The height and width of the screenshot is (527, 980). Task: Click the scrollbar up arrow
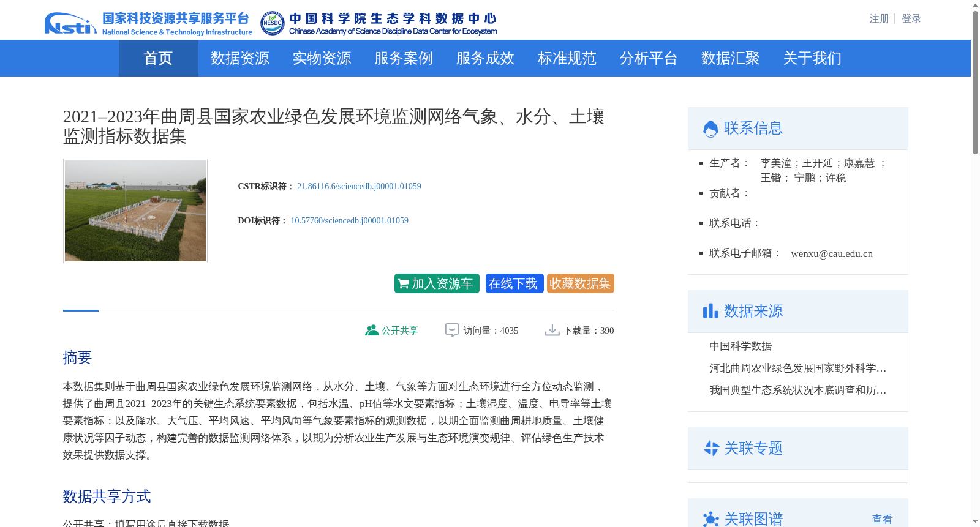pos(975,5)
